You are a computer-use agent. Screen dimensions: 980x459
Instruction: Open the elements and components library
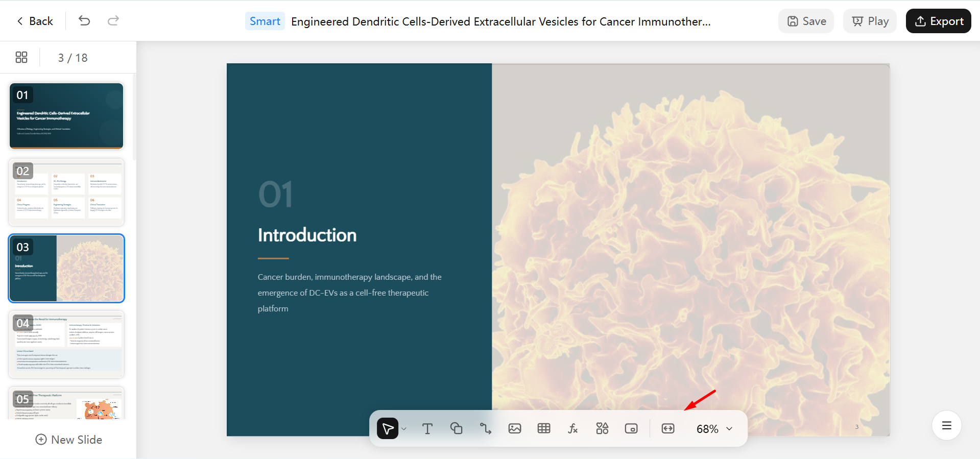click(x=602, y=428)
